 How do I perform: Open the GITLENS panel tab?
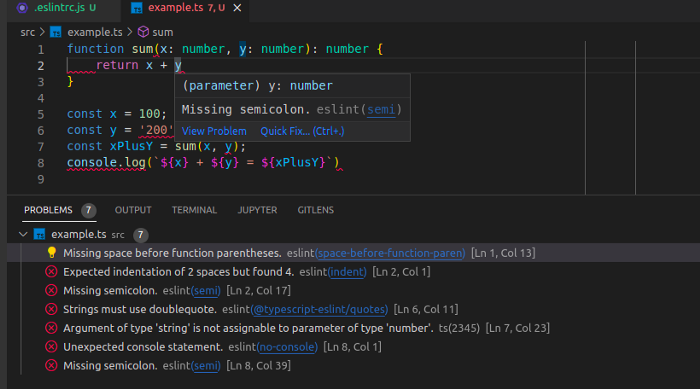[x=316, y=210]
